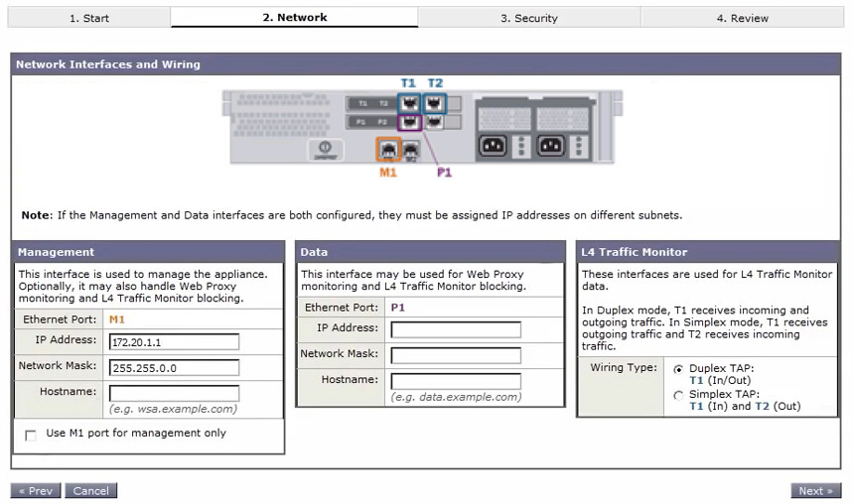Viewport: 853px width, 504px height.
Task: Open the 4. Review tab
Action: [742, 18]
